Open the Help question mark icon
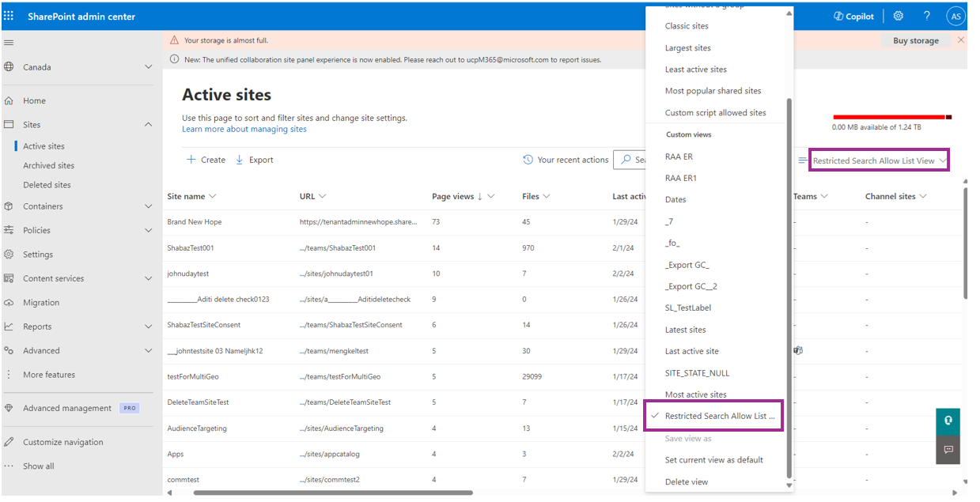 click(926, 15)
